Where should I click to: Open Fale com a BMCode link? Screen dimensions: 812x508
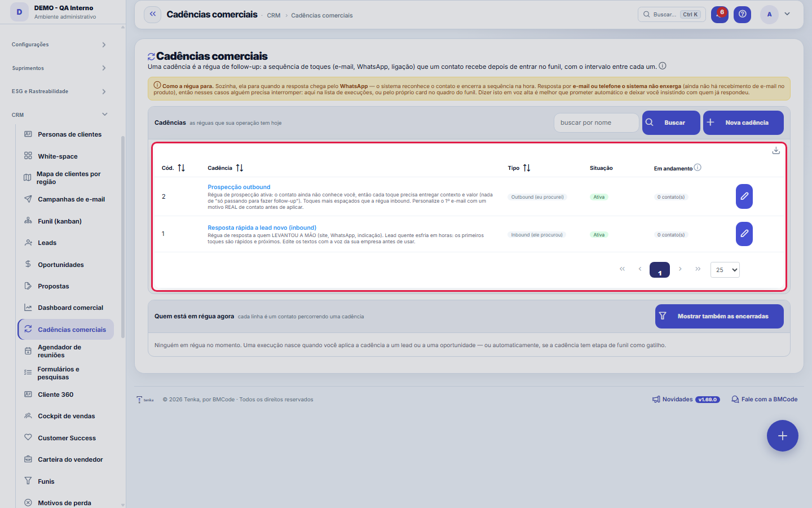(x=765, y=399)
